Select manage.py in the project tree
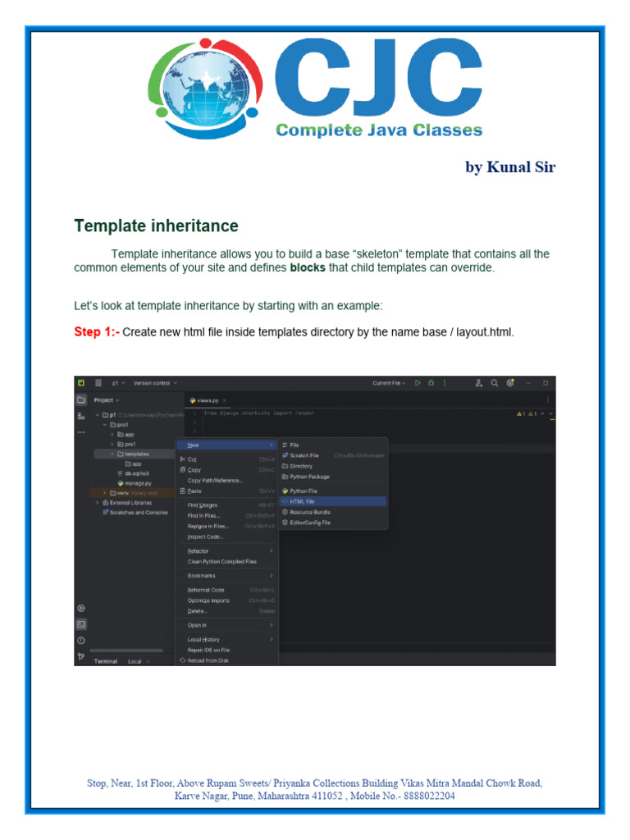630x840 pixels. coord(135,484)
